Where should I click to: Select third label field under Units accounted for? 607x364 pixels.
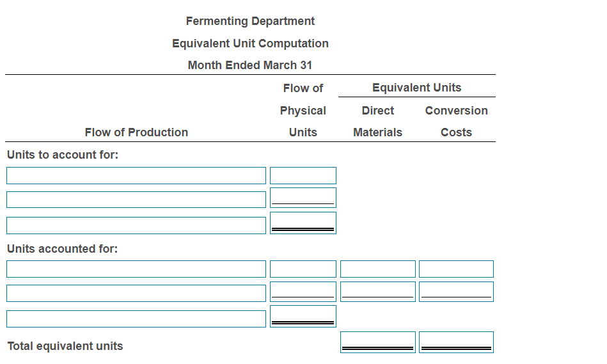(x=136, y=319)
